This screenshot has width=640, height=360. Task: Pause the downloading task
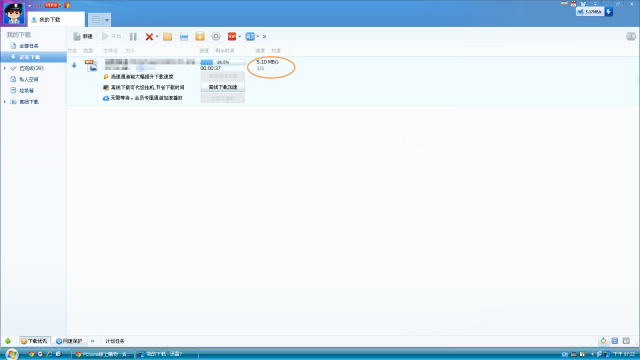(133, 36)
